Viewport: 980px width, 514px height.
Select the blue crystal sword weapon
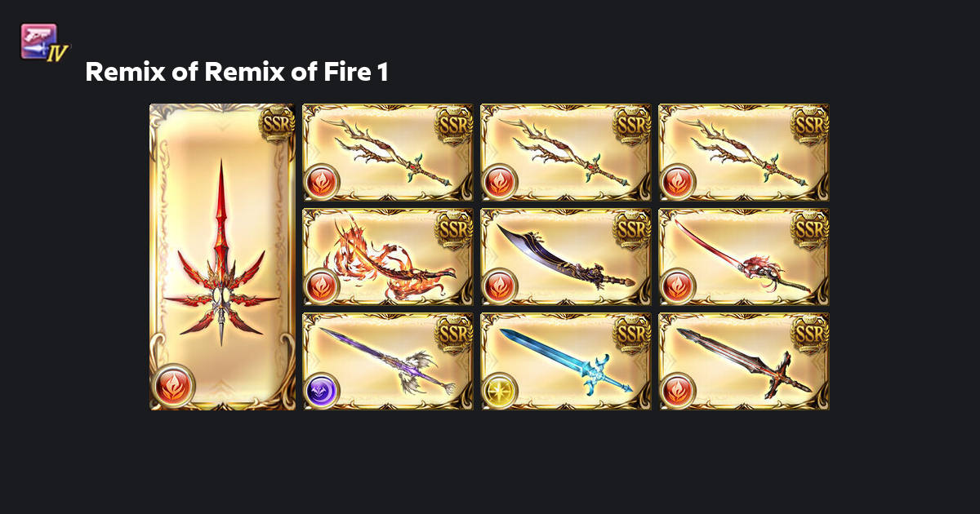(566, 361)
